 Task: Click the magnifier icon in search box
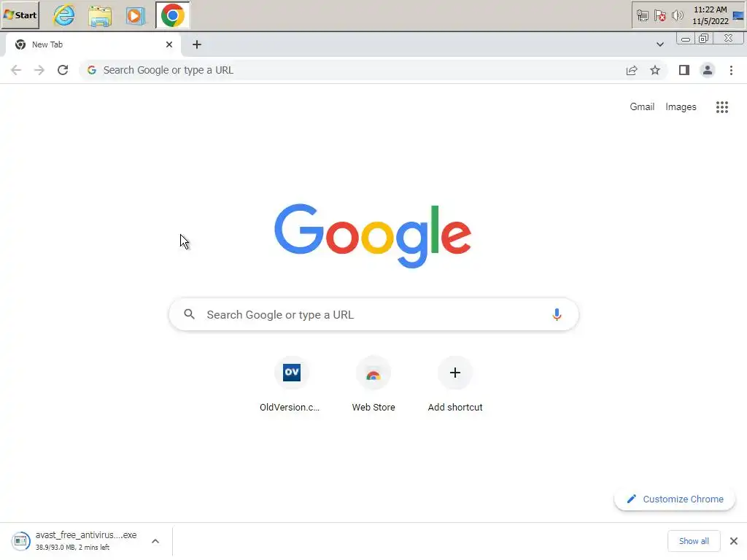(190, 314)
